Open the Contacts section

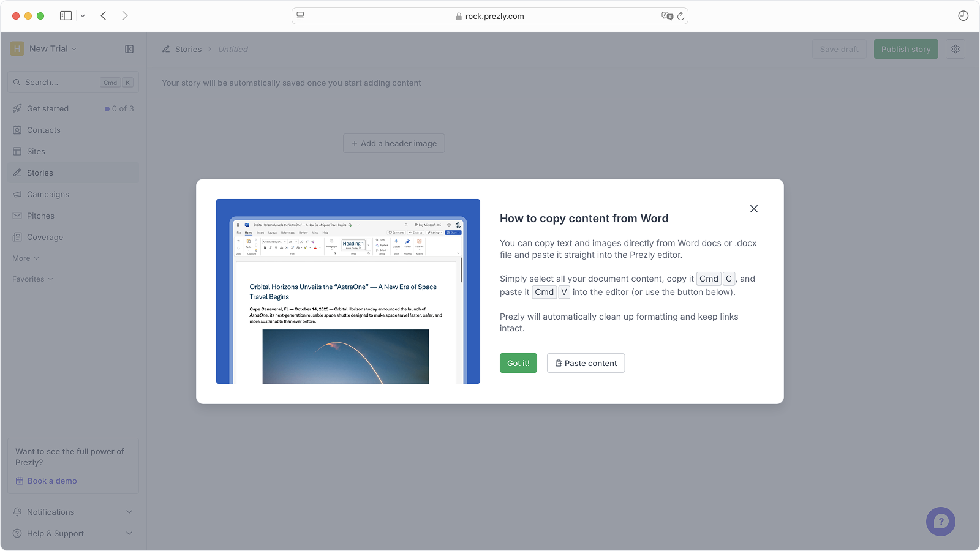[43, 130]
